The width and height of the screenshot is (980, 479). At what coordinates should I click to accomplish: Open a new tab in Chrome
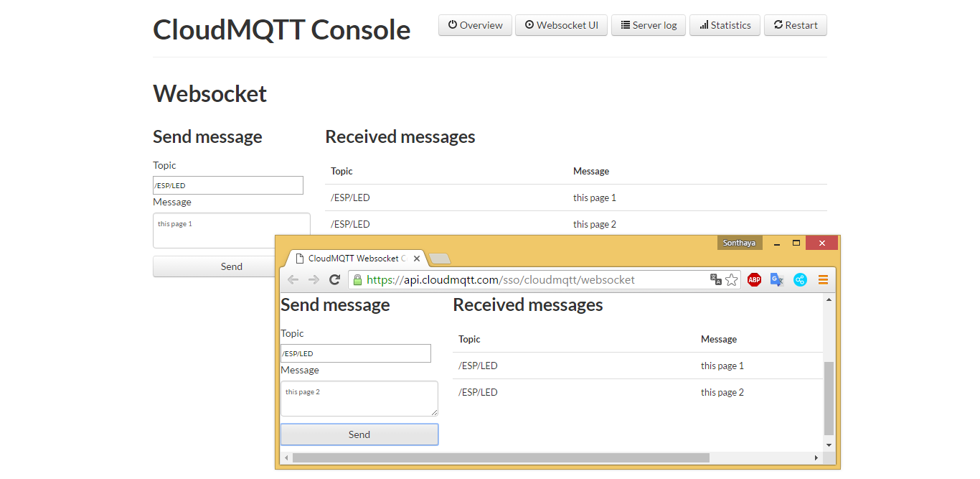pyautogui.click(x=439, y=259)
